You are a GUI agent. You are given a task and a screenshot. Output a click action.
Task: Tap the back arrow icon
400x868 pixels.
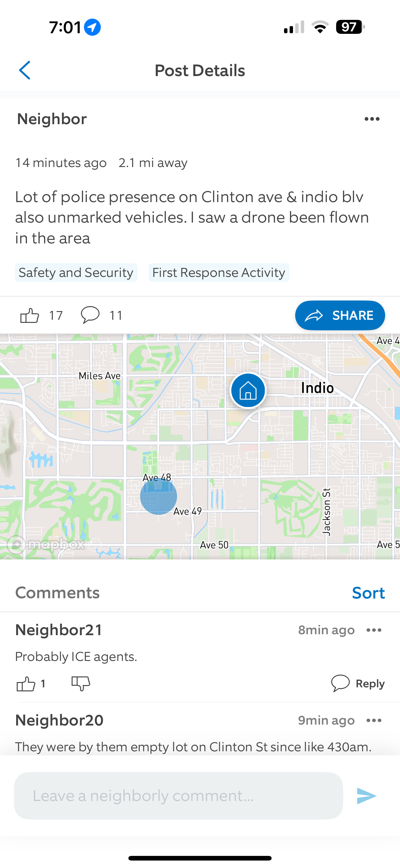coord(24,70)
